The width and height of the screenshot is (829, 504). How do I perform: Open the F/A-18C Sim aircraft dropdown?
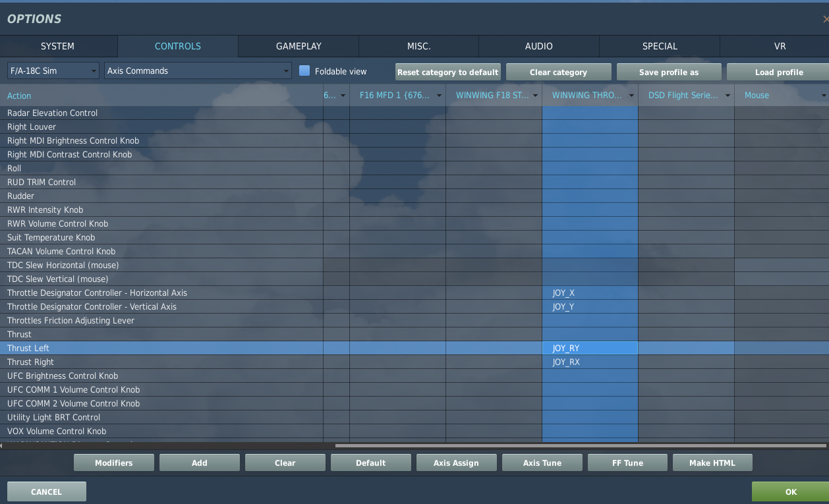tap(53, 70)
